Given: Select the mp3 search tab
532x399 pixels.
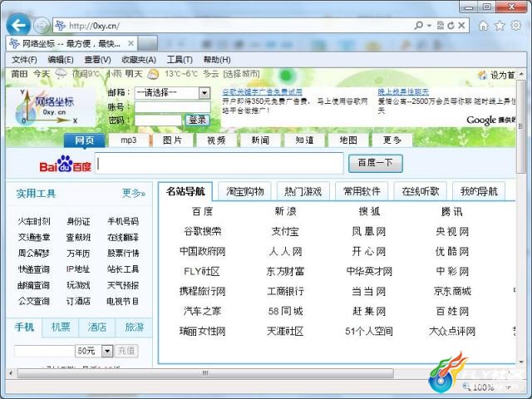Looking at the screenshot, I should 129,140.
